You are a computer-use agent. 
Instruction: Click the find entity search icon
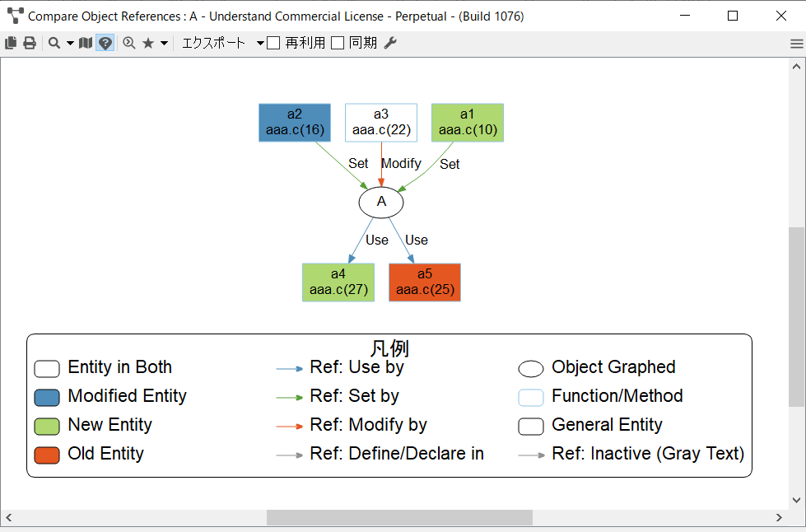pos(129,43)
